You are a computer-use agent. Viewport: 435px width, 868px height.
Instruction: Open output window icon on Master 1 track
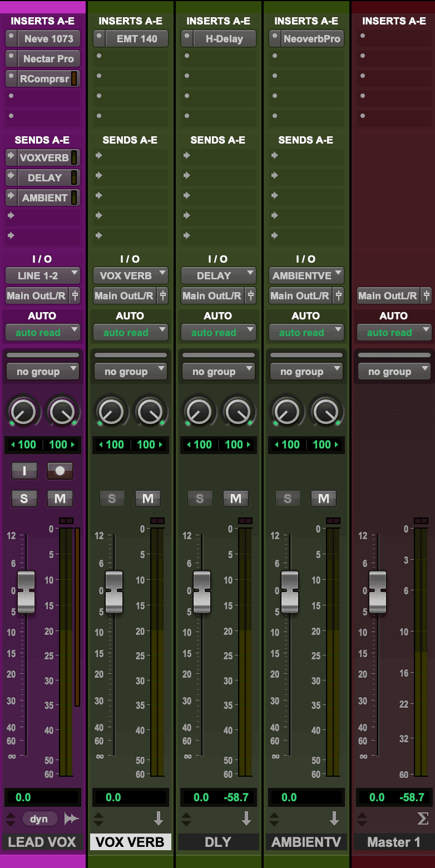tap(426, 296)
